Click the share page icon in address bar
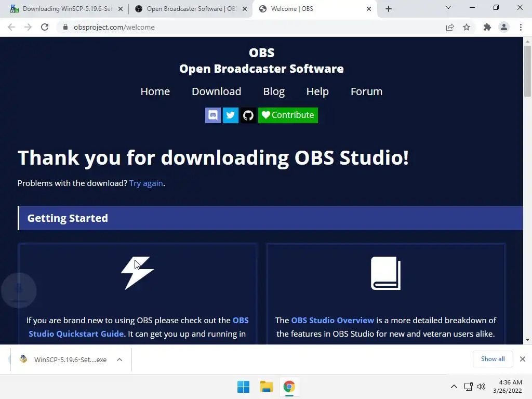 coord(450,27)
